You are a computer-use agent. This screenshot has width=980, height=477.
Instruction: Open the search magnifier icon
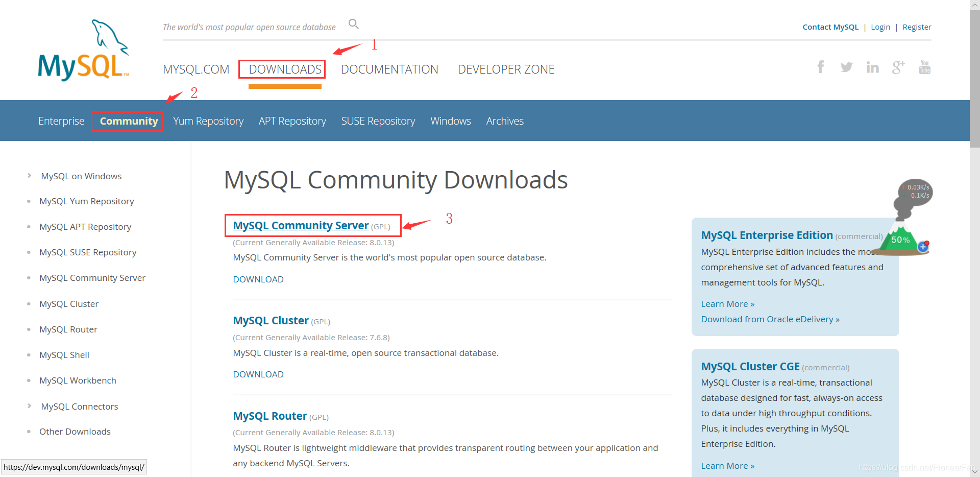tap(353, 24)
